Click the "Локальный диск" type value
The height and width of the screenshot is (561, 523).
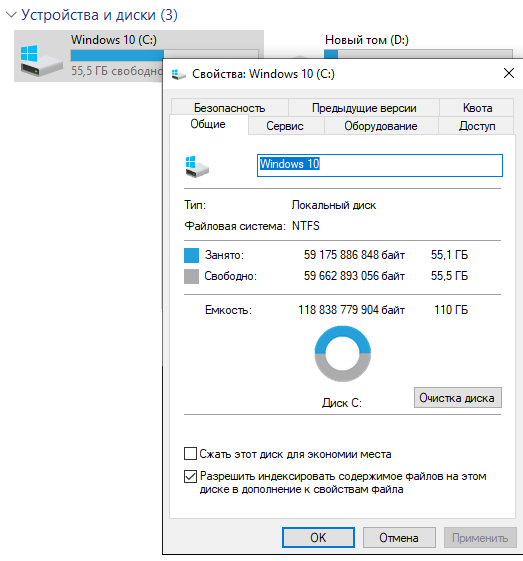[334, 205]
